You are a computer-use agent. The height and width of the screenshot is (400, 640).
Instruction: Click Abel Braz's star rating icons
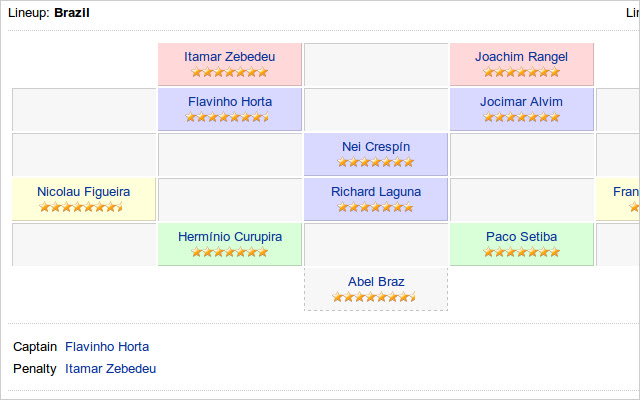375,297
